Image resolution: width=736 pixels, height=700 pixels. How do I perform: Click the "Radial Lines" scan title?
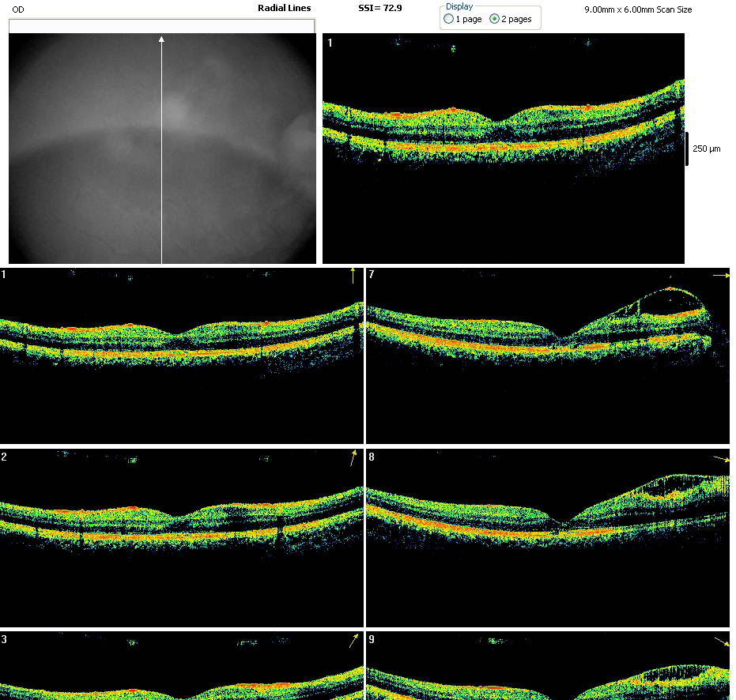pos(285,8)
